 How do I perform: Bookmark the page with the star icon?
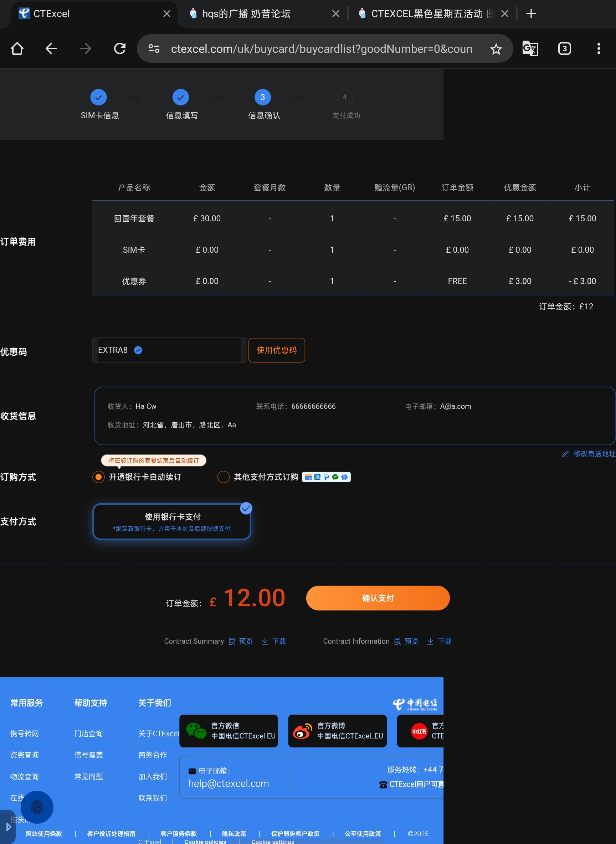pyautogui.click(x=496, y=48)
